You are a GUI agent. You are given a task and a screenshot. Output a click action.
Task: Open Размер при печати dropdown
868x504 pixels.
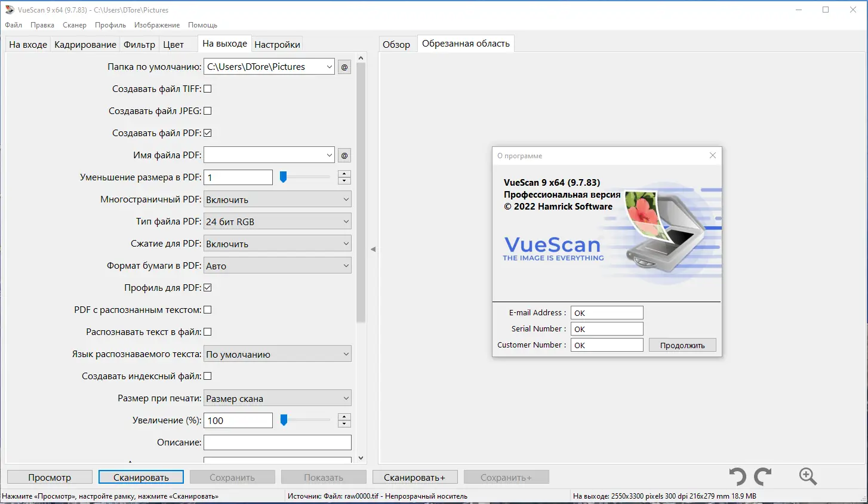278,398
